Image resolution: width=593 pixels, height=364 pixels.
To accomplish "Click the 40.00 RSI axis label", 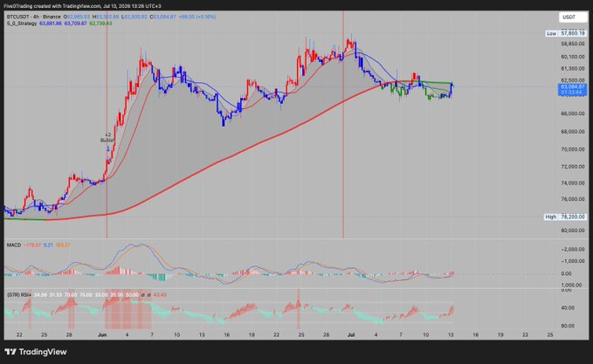I will tap(568, 308).
